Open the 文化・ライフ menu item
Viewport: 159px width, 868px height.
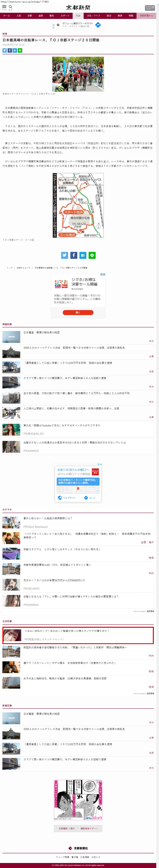click(93, 16)
